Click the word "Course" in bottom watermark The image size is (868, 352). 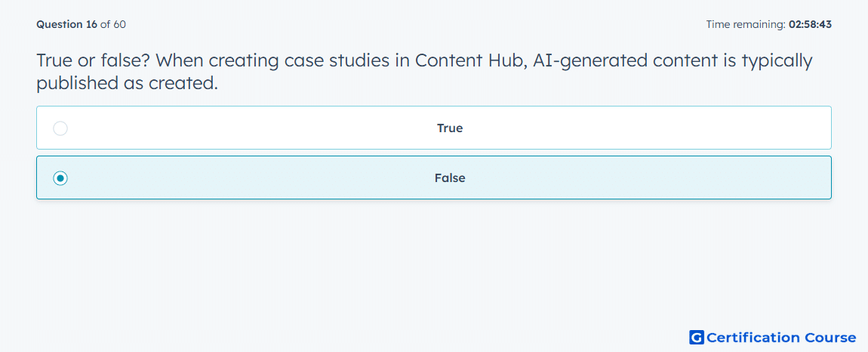click(x=828, y=337)
